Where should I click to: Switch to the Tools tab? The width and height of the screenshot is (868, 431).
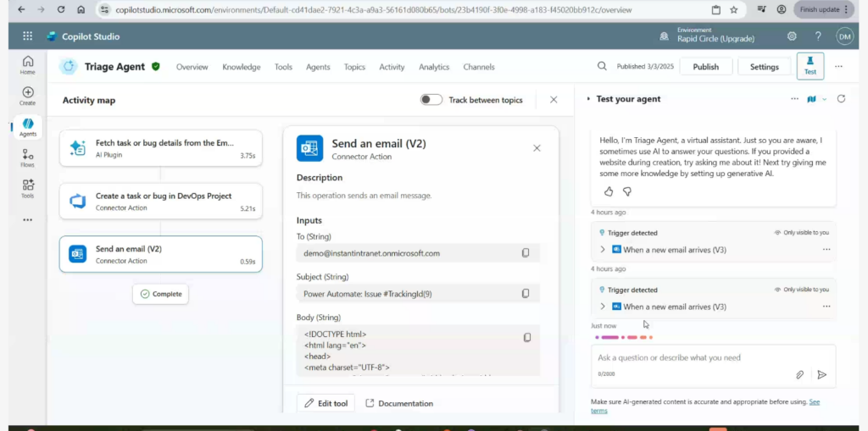[283, 67]
